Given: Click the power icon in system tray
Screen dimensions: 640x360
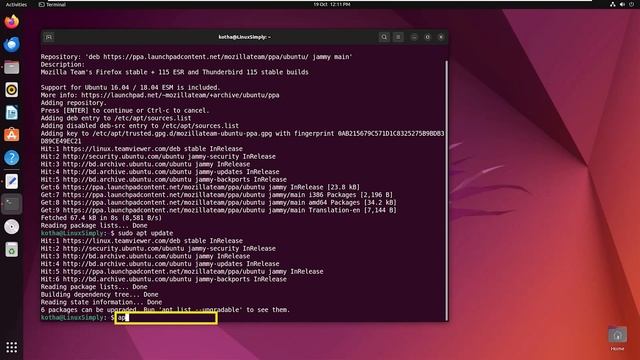Looking at the screenshot, I should tap(631, 4).
